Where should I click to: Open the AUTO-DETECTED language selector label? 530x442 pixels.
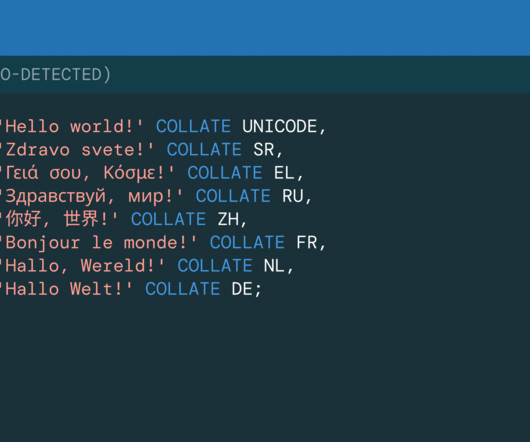55,75
